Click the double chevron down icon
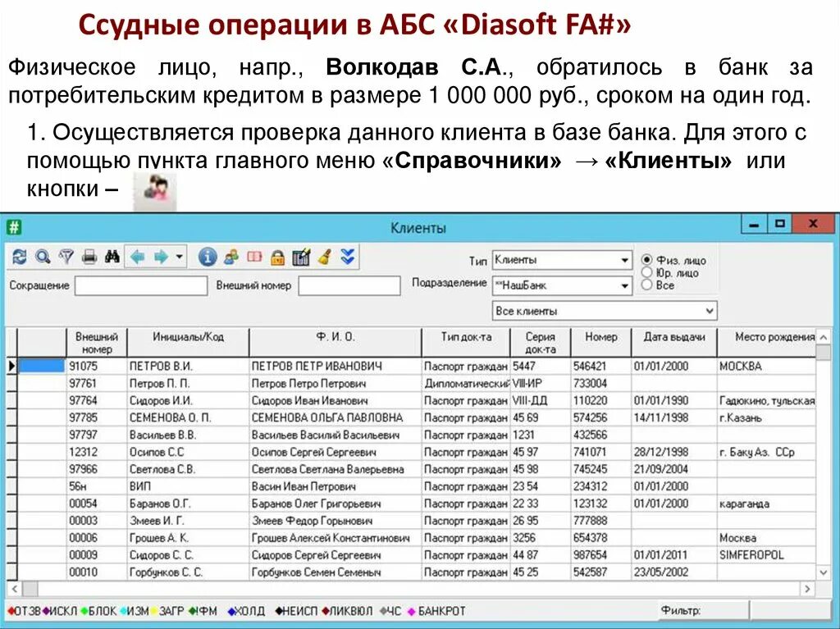 pos(348,257)
